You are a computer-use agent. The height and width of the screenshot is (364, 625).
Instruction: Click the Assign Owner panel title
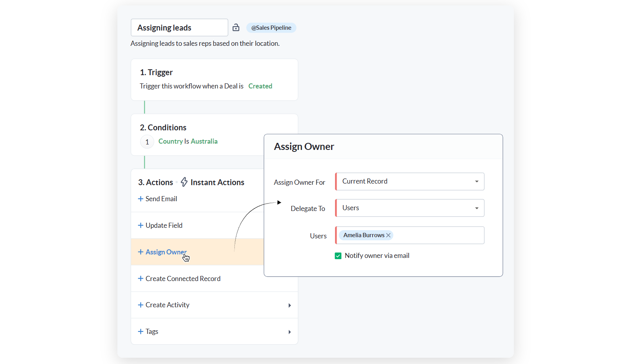304,147
